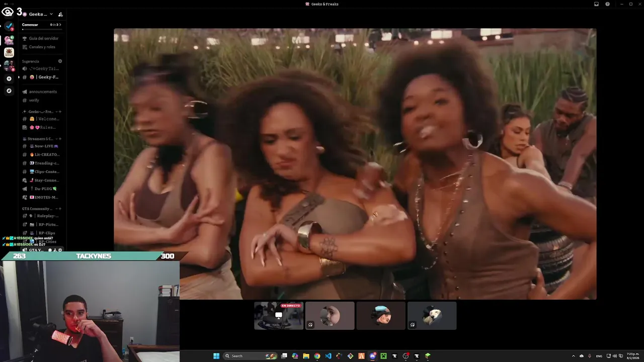The height and width of the screenshot is (362, 644).
Task: Click the OneDrive cloud tray icon
Action: pos(582,356)
